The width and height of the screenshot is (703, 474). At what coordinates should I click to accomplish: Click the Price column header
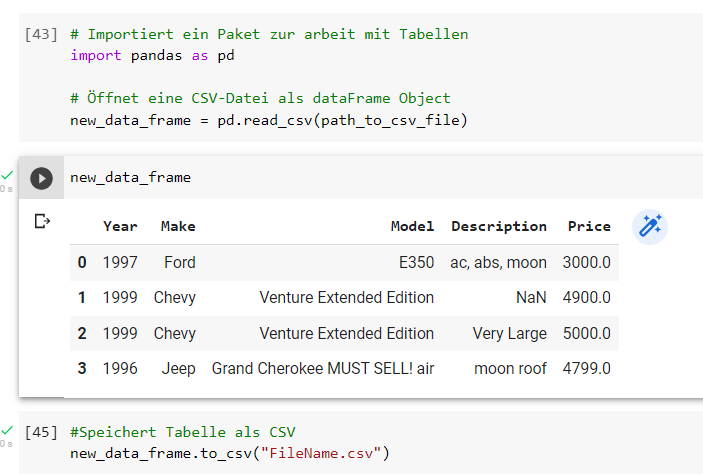point(589,226)
